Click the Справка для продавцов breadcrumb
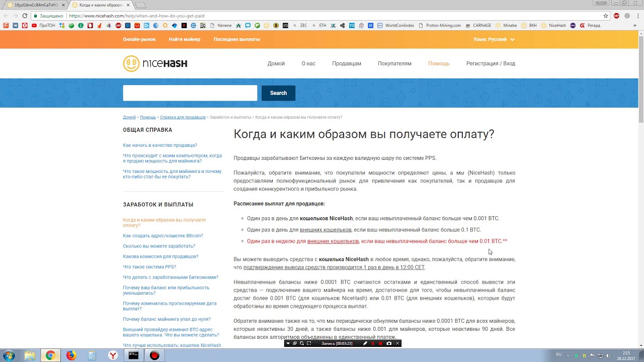Viewport: 644px width, 362px height. click(x=183, y=117)
